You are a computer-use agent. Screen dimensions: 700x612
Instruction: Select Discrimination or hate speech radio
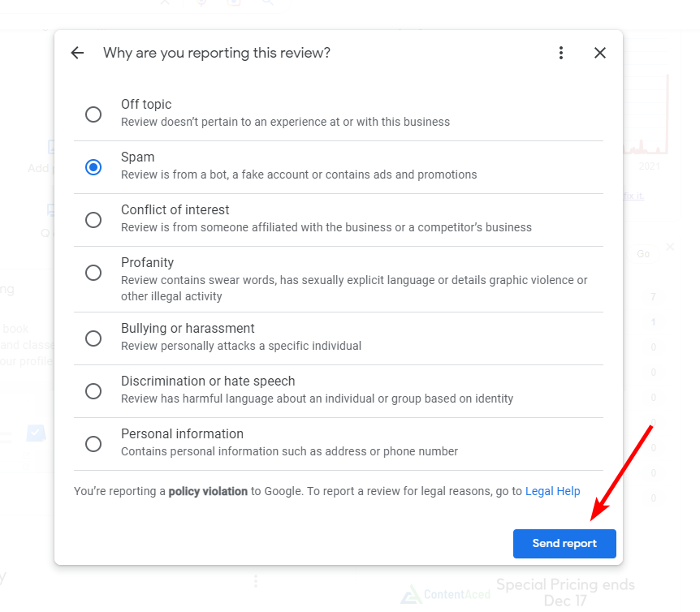pos(93,390)
